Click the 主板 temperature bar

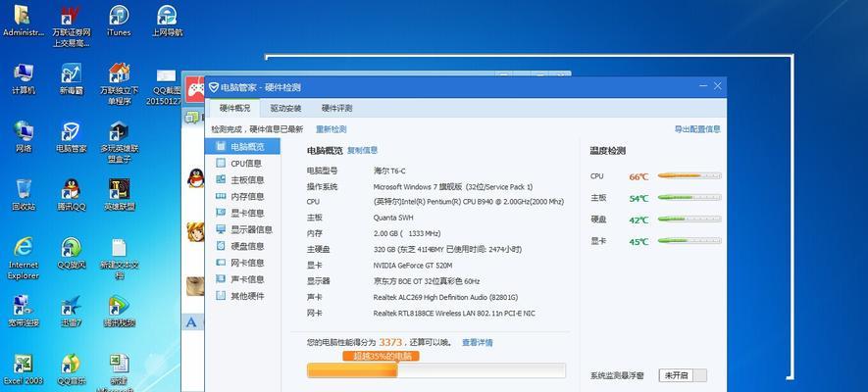[689, 197]
